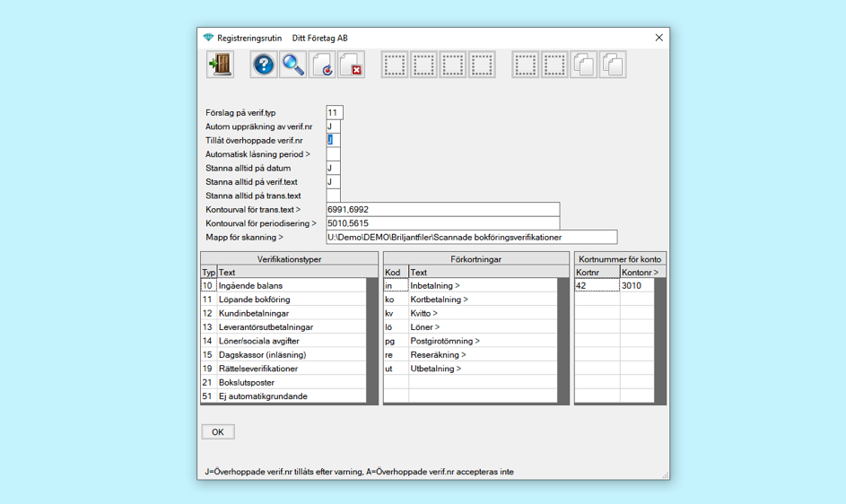Click the 'Utbetalning >' abbreviation text
This screenshot has width=846, height=504.
(x=436, y=369)
